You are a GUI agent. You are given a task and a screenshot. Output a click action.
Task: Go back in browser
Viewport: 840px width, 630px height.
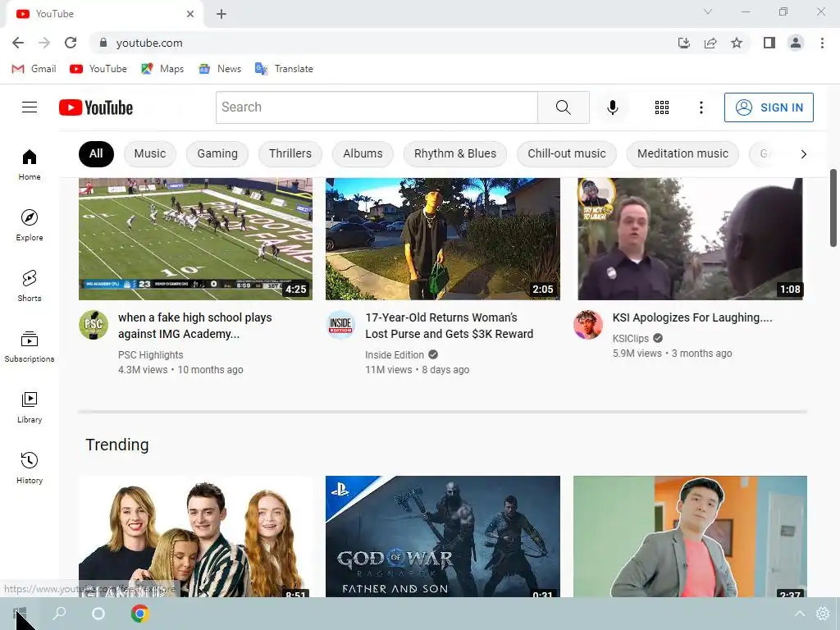pyautogui.click(x=18, y=43)
